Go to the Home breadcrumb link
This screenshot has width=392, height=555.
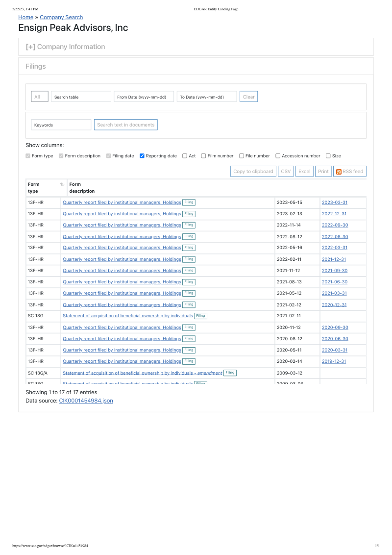pyautogui.click(x=26, y=17)
